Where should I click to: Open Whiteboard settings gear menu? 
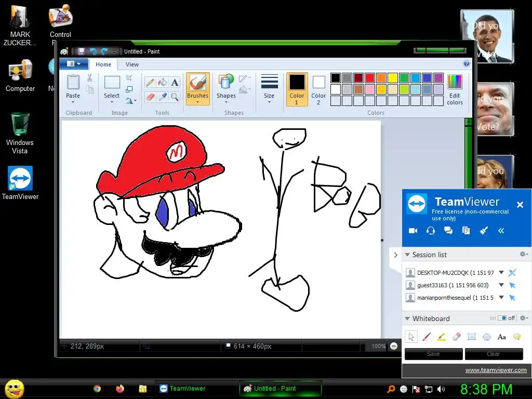(x=524, y=318)
